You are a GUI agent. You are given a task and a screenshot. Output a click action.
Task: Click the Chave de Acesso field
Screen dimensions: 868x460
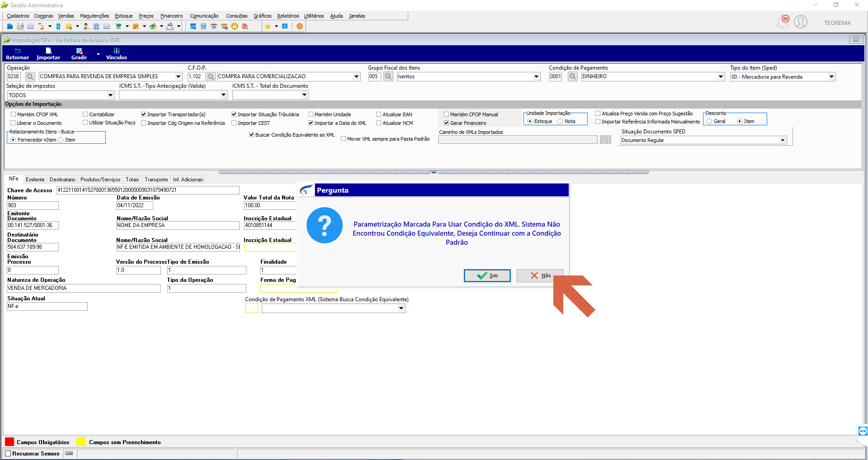point(148,190)
